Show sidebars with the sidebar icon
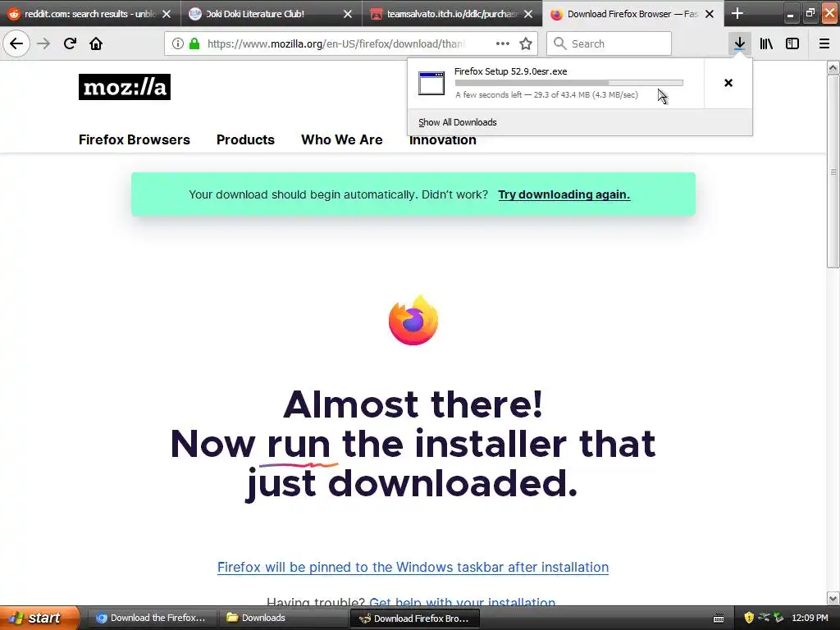Screen dimensions: 840x630 792,43
